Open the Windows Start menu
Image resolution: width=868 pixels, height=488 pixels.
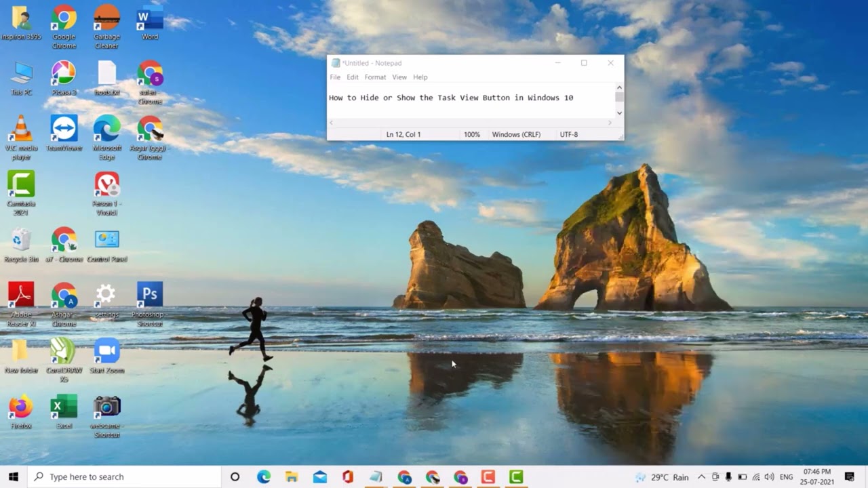13,476
